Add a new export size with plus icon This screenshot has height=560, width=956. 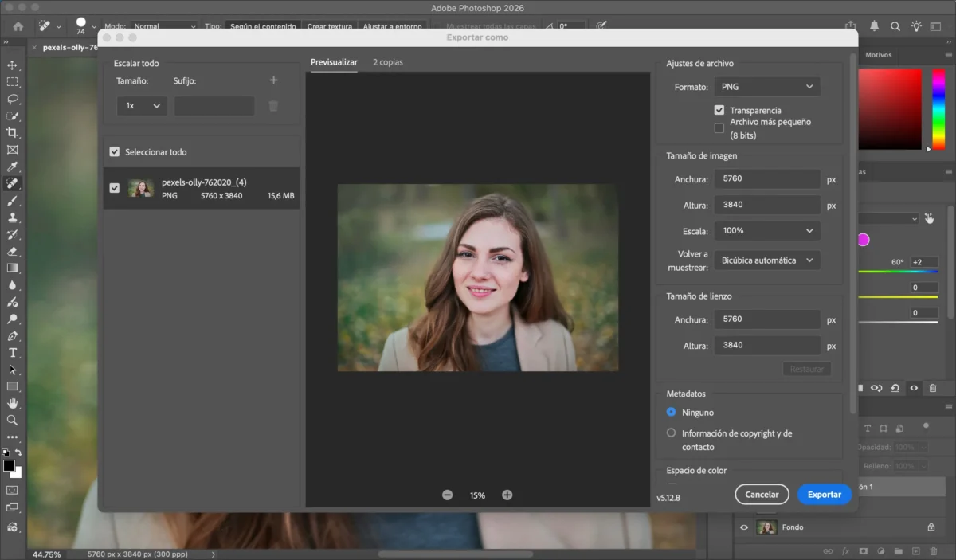(x=273, y=80)
